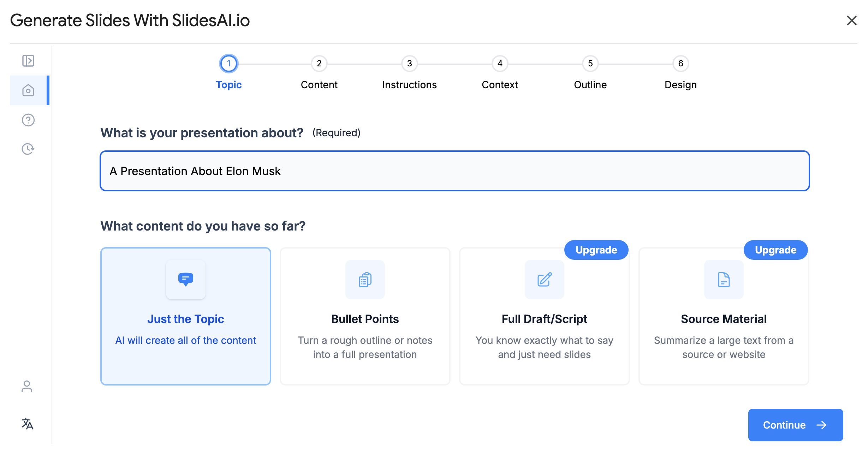Screen dimensions: 868x454
Task: Click the '(Required)' label
Action: (337, 133)
